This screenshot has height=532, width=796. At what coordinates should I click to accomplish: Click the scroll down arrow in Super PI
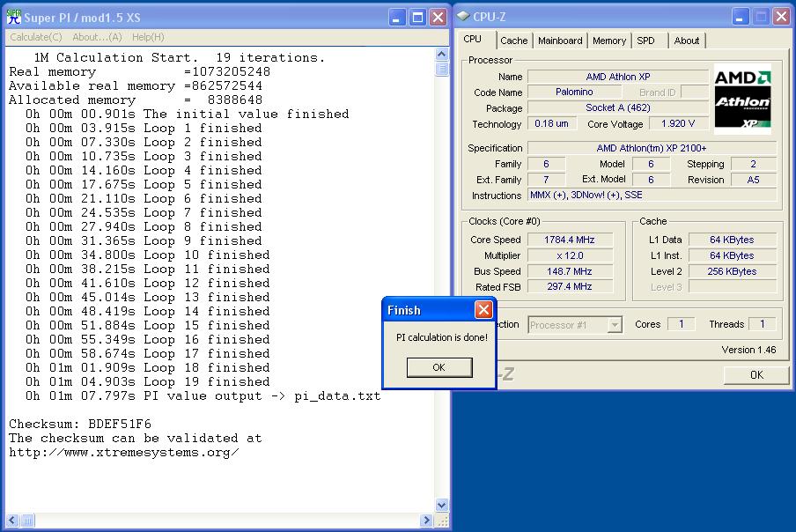point(442,505)
